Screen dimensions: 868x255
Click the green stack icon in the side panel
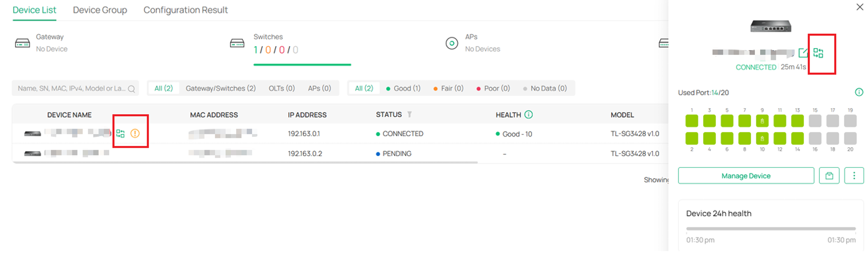pyautogui.click(x=818, y=53)
